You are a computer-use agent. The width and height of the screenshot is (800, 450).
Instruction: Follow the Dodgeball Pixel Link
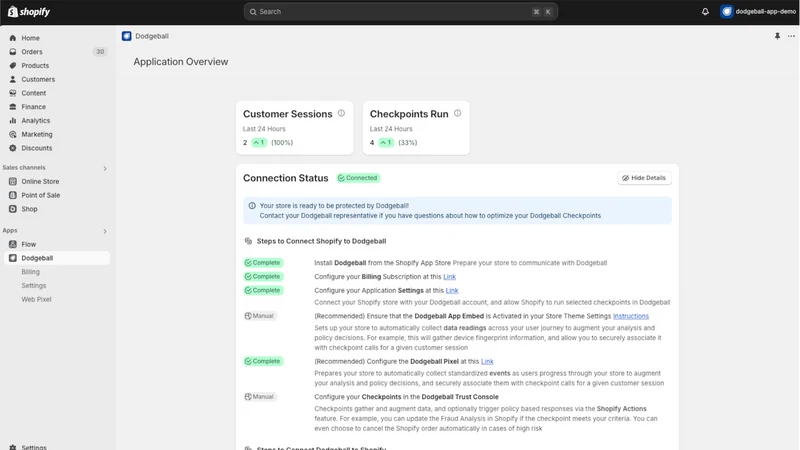tap(487, 361)
